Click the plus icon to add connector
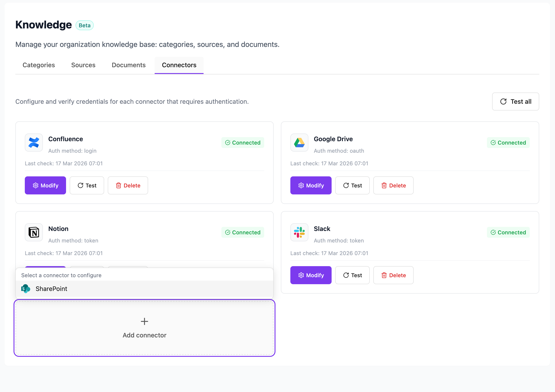The height and width of the screenshot is (392, 555). click(144, 321)
